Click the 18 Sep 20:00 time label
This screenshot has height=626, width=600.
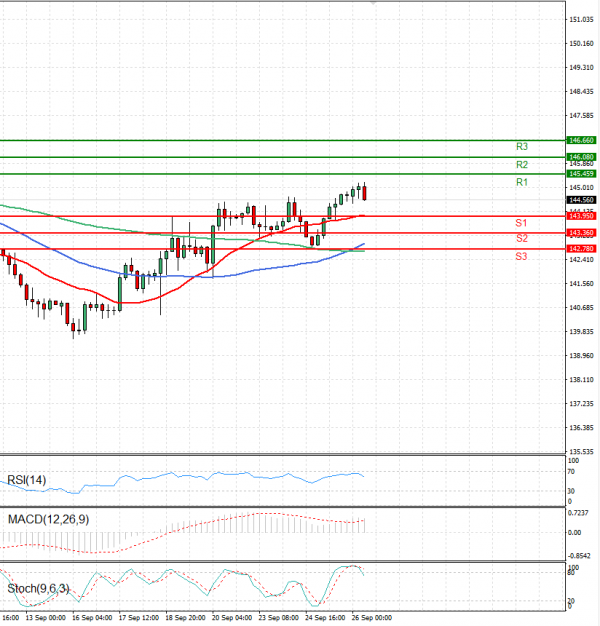186,618
